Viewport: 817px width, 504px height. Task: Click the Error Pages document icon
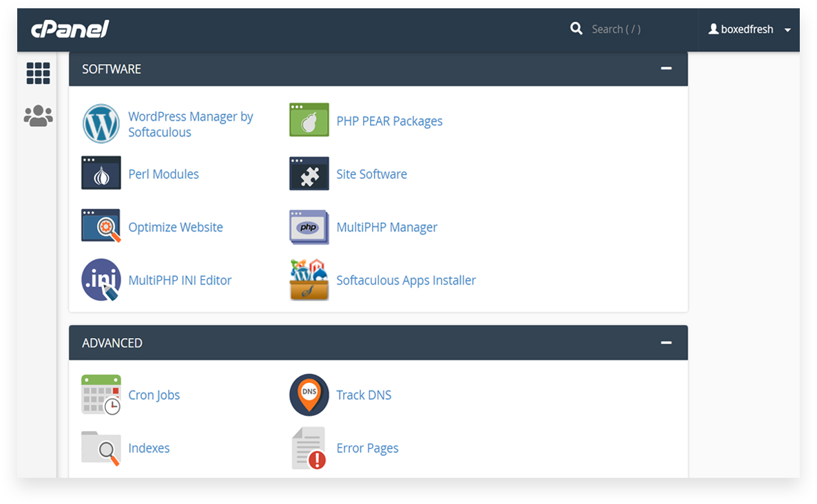[x=309, y=448]
